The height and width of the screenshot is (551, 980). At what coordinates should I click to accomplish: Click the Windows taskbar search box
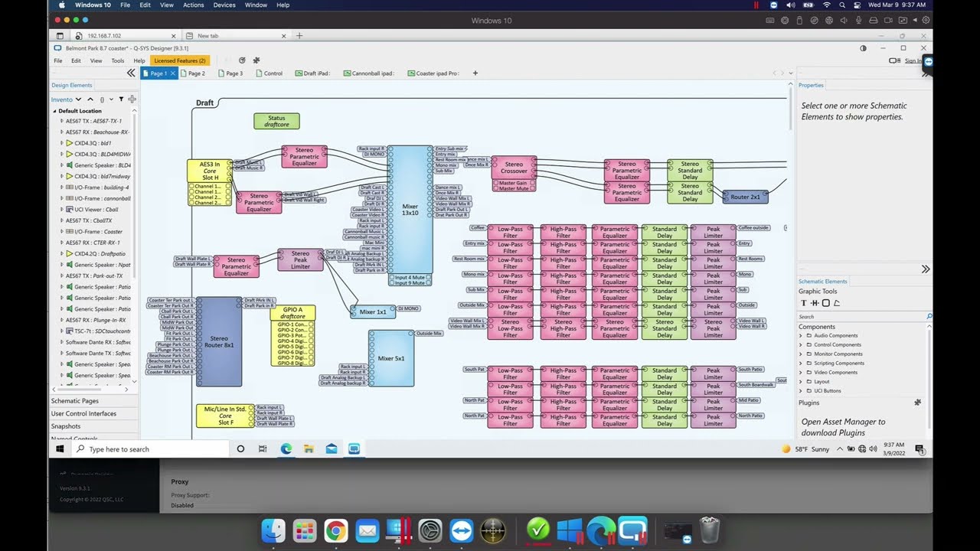(x=149, y=449)
